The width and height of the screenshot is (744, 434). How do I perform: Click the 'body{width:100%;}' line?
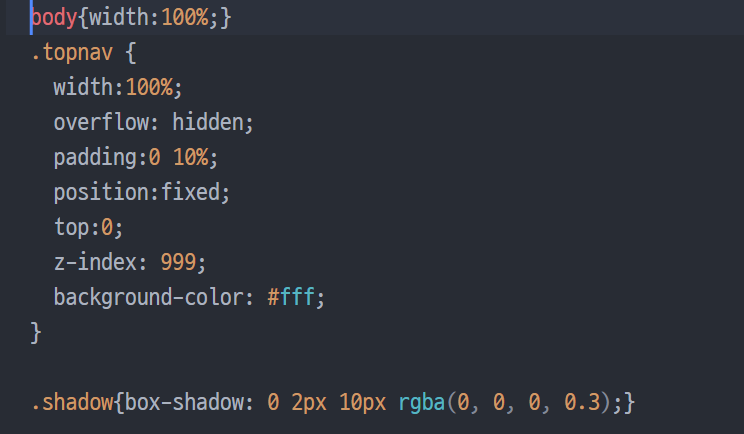[x=131, y=18]
